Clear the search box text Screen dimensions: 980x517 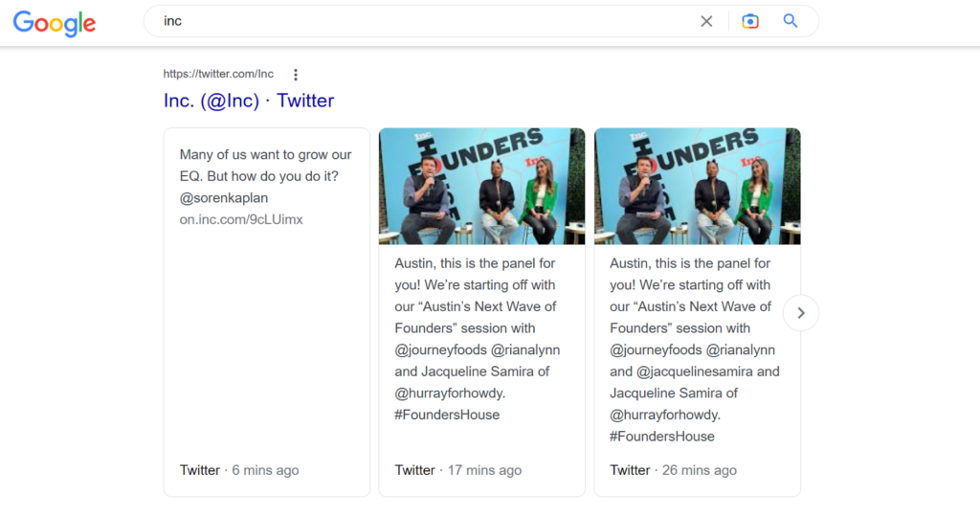tap(706, 21)
